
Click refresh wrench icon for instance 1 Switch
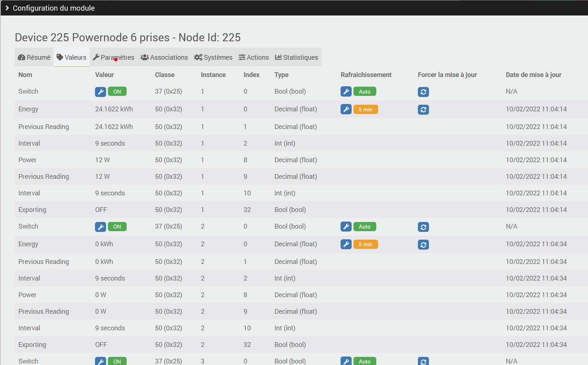[x=346, y=92]
